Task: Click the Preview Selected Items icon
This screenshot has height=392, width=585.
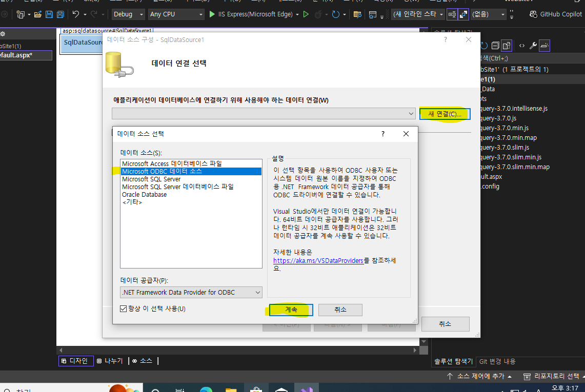Action: 544,46
